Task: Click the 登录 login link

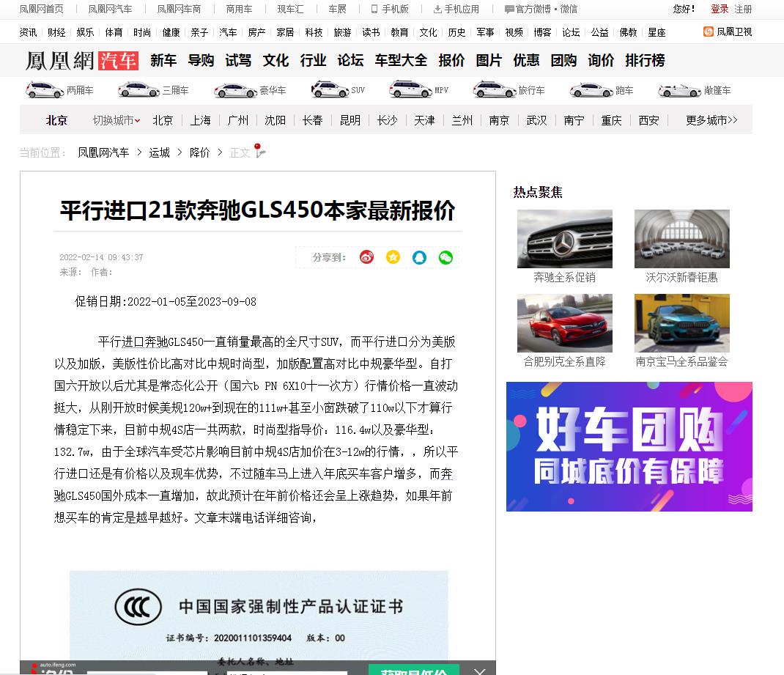Action: pyautogui.click(x=720, y=9)
